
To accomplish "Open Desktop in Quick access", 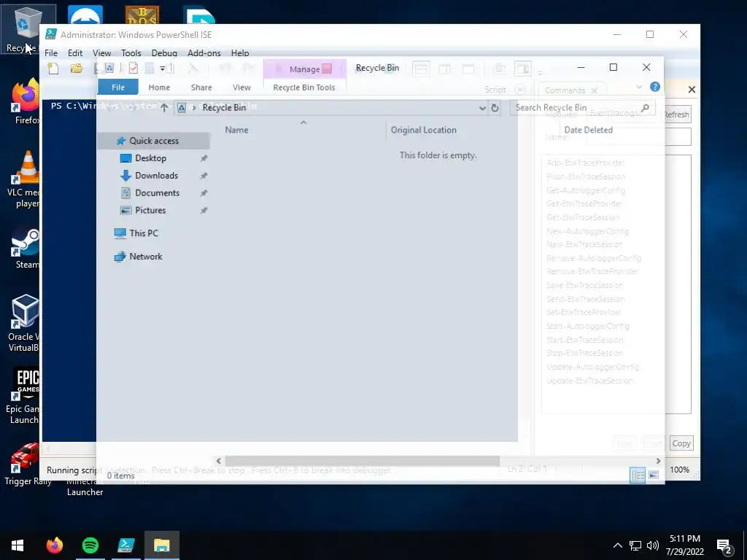I will tap(150, 158).
